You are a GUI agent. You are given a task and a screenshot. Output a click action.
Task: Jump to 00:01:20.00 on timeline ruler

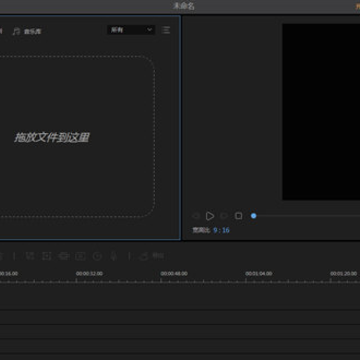[343, 274]
